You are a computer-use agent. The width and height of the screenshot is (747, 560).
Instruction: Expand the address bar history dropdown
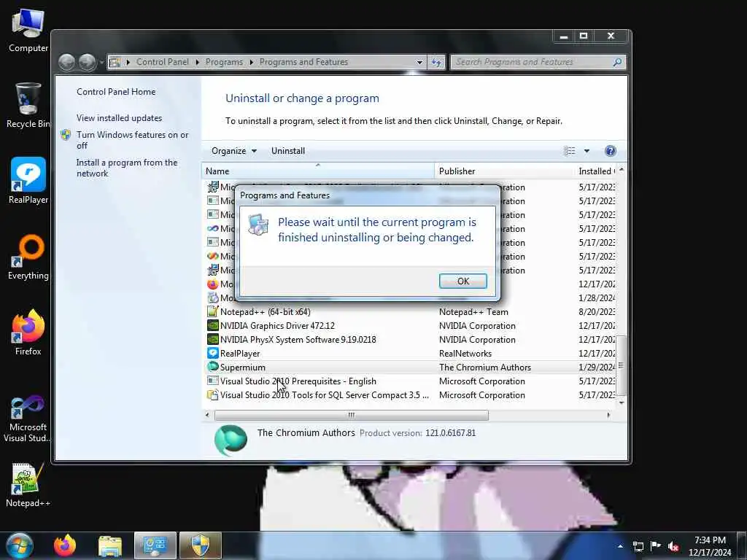(419, 63)
